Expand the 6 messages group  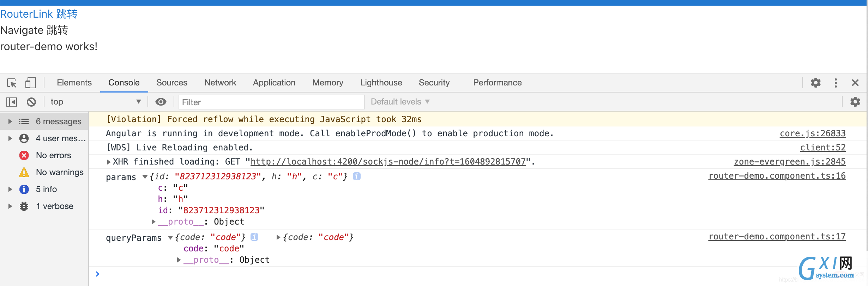pos(10,121)
